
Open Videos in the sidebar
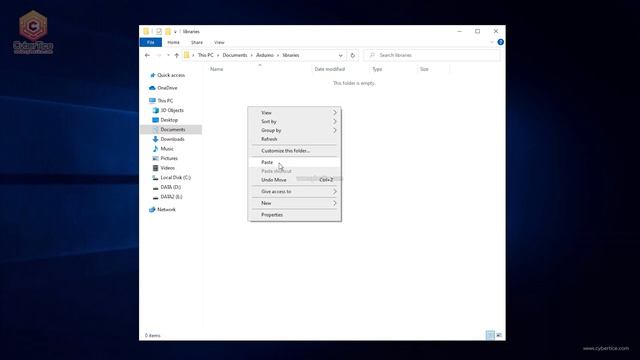(x=167, y=168)
